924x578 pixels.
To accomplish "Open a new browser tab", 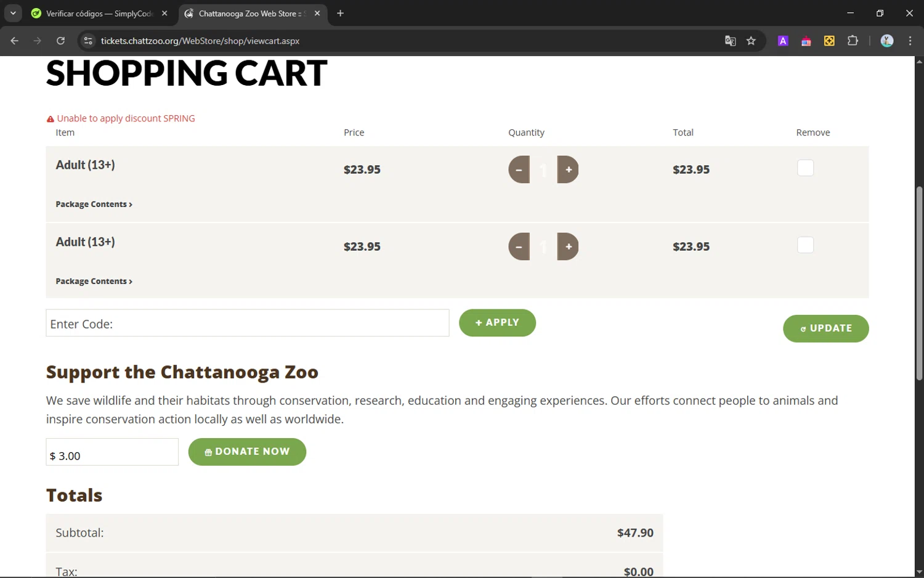I will (x=340, y=13).
